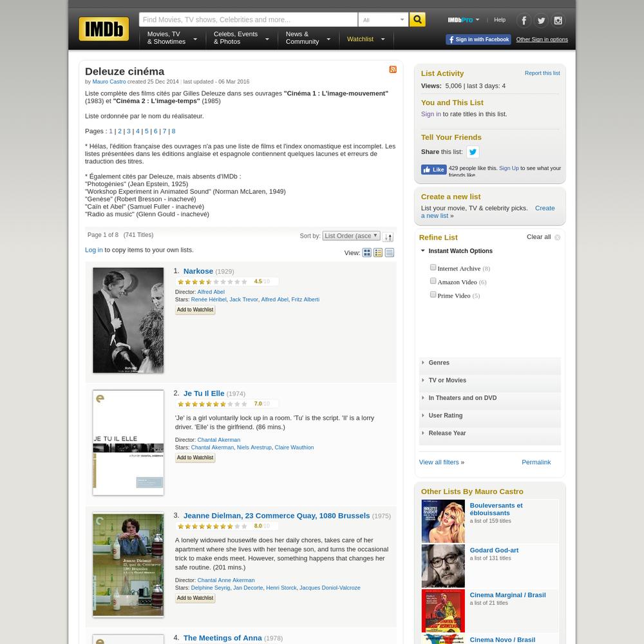Open the News & Community menu
644x644 pixels.
point(308,38)
